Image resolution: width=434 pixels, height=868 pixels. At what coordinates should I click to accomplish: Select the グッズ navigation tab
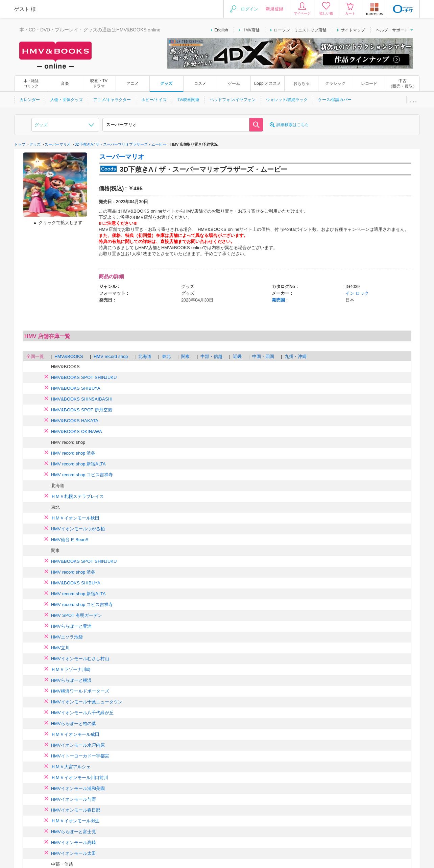166,83
